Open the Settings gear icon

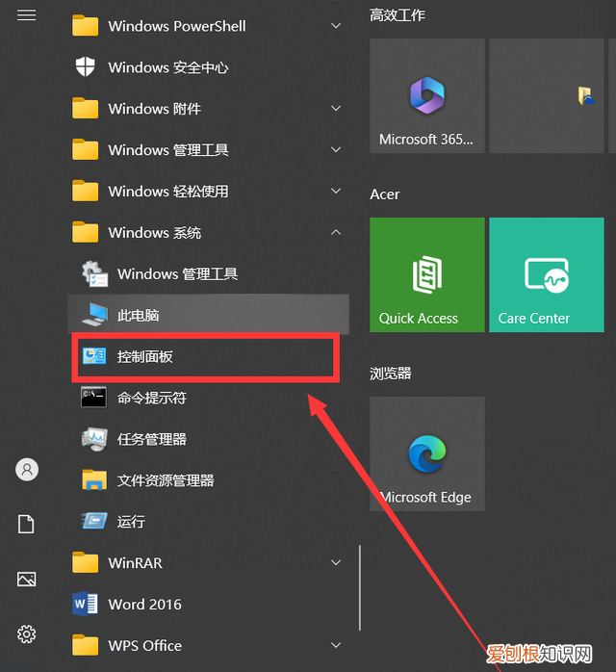26,633
